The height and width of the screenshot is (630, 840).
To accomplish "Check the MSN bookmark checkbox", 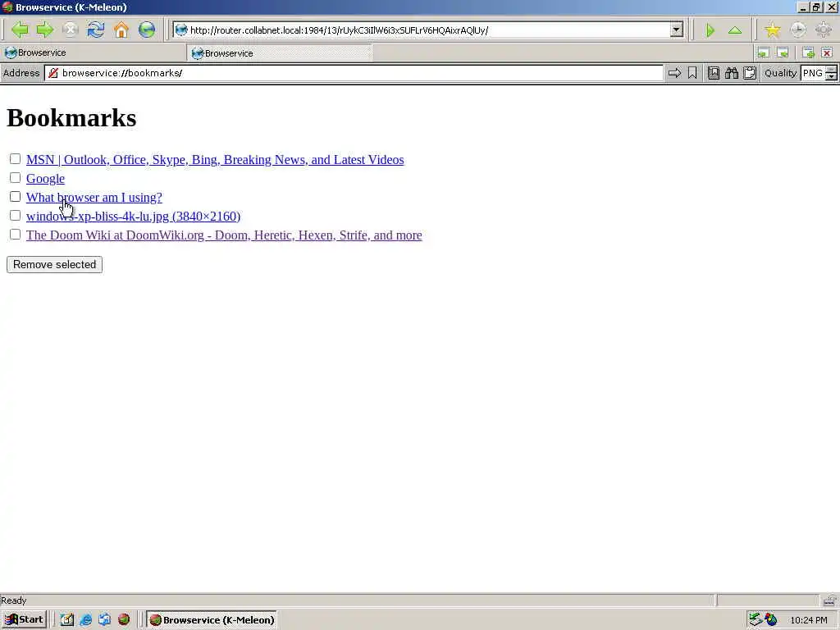I will (x=15, y=159).
